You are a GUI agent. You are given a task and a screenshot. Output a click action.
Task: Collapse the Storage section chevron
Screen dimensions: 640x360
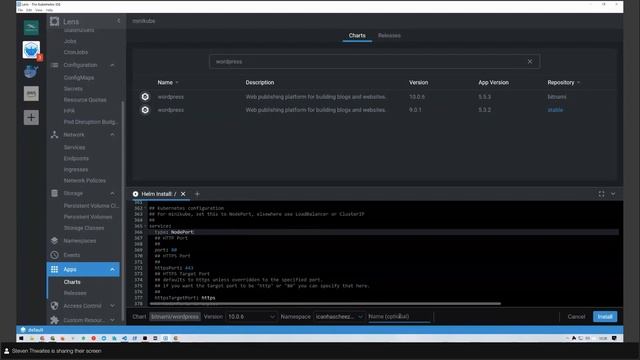coord(112,193)
